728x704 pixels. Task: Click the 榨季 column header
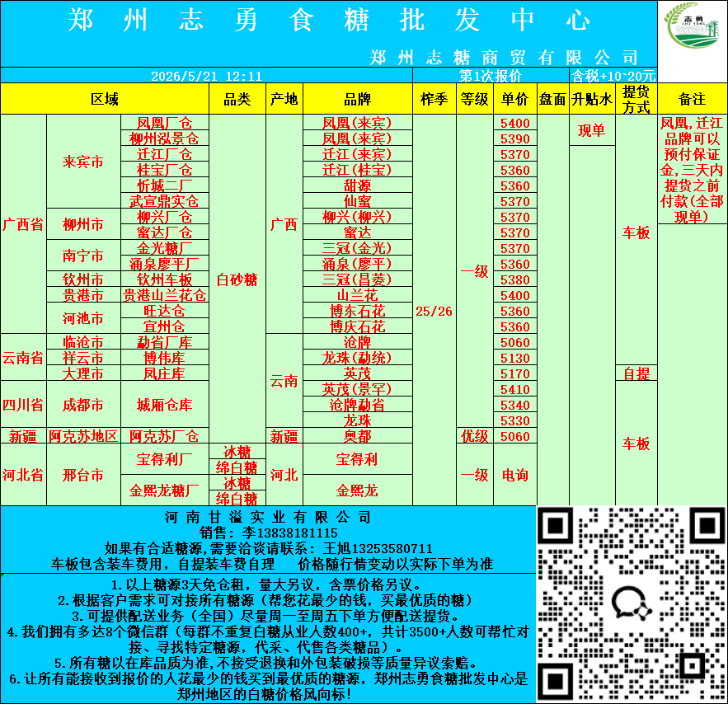[x=434, y=99]
